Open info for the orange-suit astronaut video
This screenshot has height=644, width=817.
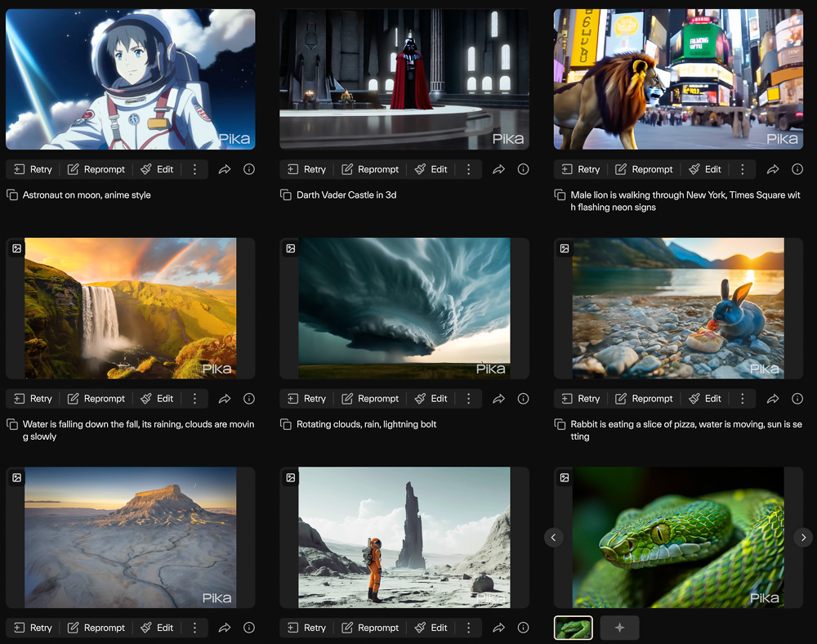coord(523,628)
